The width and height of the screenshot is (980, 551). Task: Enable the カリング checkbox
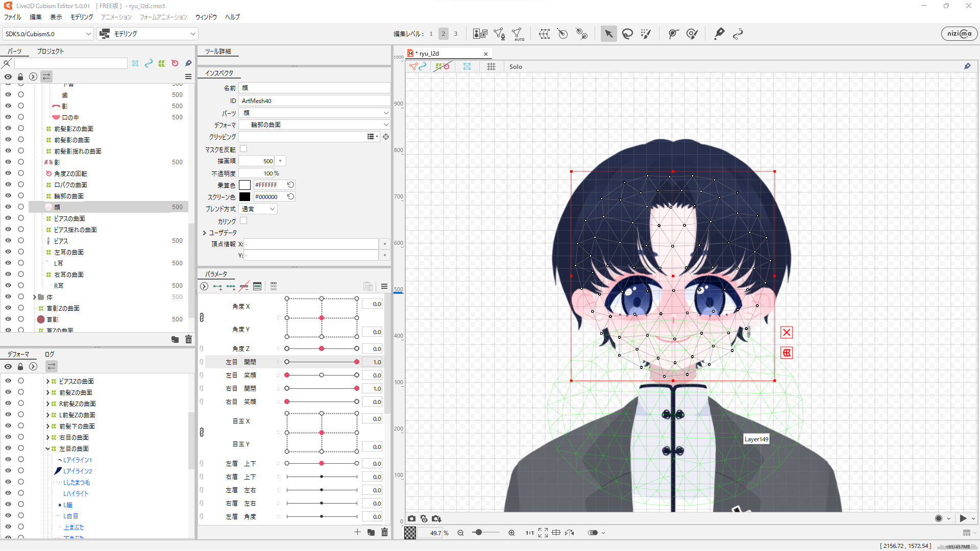tap(243, 220)
